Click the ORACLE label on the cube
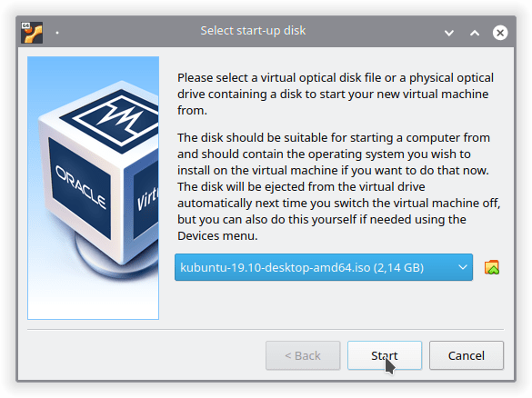Image resolution: width=532 pixels, height=398 pixels. point(82,187)
